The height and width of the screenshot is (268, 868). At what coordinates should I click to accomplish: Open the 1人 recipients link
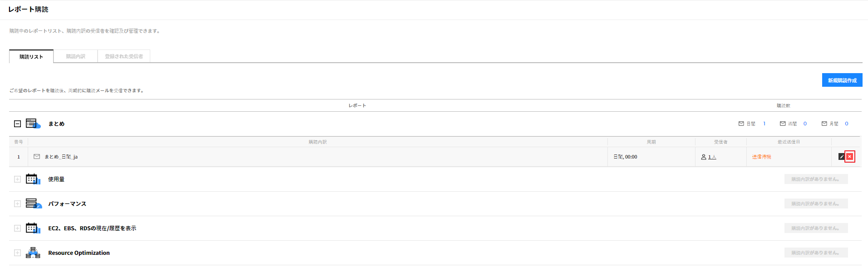point(712,157)
